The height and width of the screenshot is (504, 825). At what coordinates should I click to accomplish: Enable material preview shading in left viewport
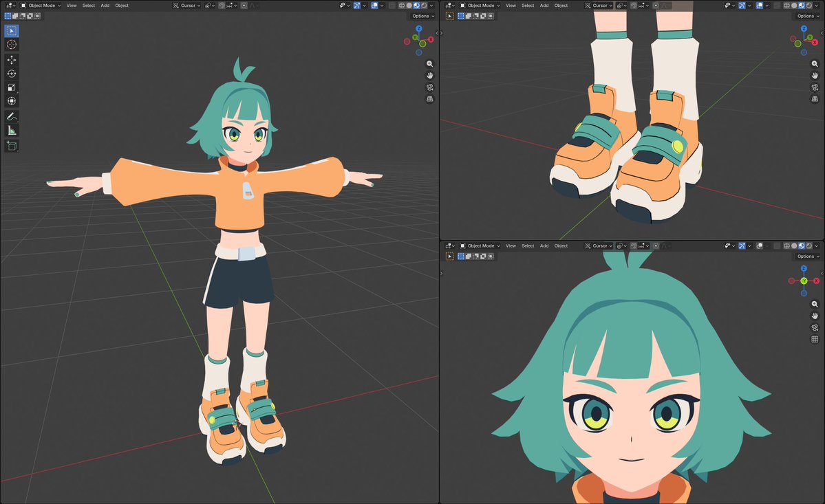tap(416, 6)
